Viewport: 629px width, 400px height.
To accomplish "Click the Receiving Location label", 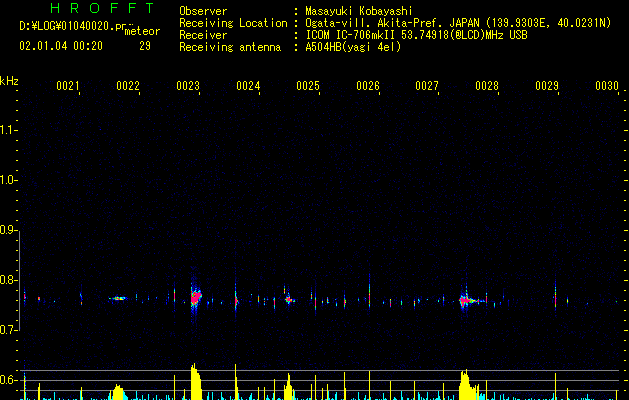I will pyautogui.click(x=233, y=23).
